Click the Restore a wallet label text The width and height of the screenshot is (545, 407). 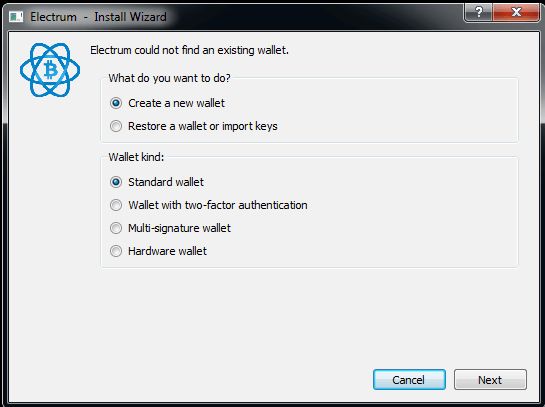point(203,126)
